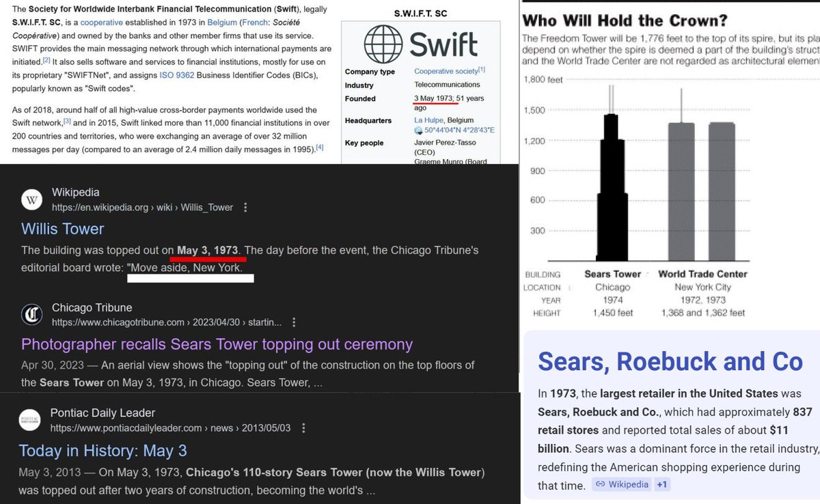Viewport: 820px width, 504px height.
Task: Click the 'https://www.chicagotribune.com' URL text
Action: point(119,322)
